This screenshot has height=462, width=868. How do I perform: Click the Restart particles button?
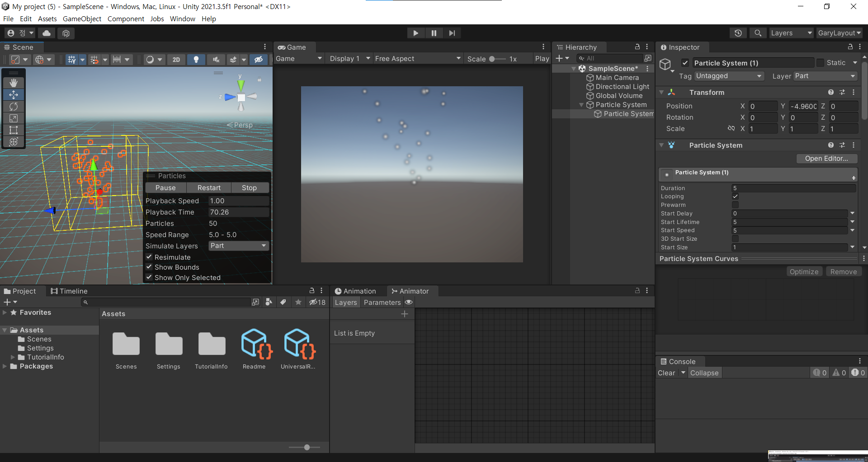(209, 188)
